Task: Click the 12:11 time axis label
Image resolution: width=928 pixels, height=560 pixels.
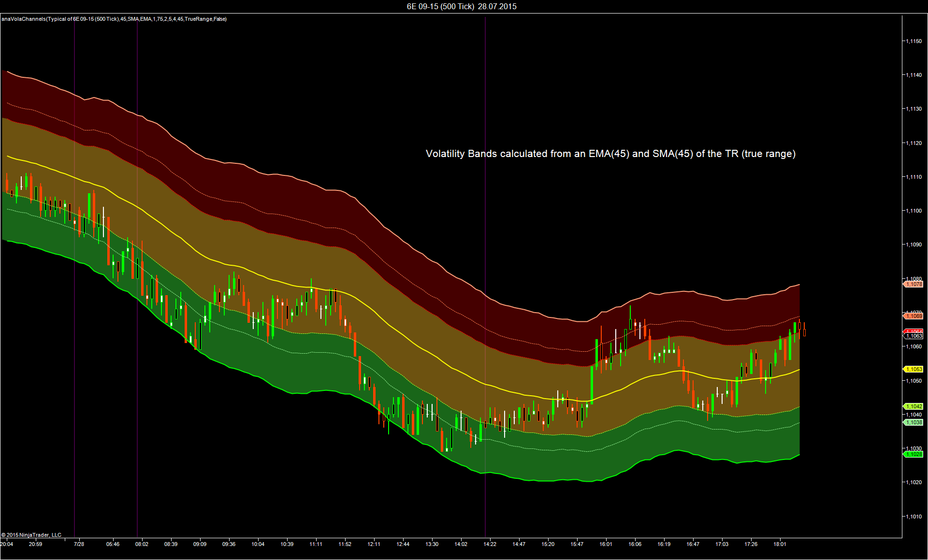Action: tap(374, 544)
